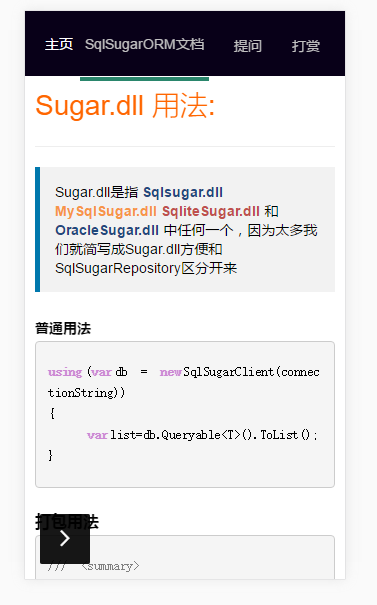This screenshot has width=377, height=605.
Task: Click the SqlSugarRepository word in the quote
Action: click(118, 268)
